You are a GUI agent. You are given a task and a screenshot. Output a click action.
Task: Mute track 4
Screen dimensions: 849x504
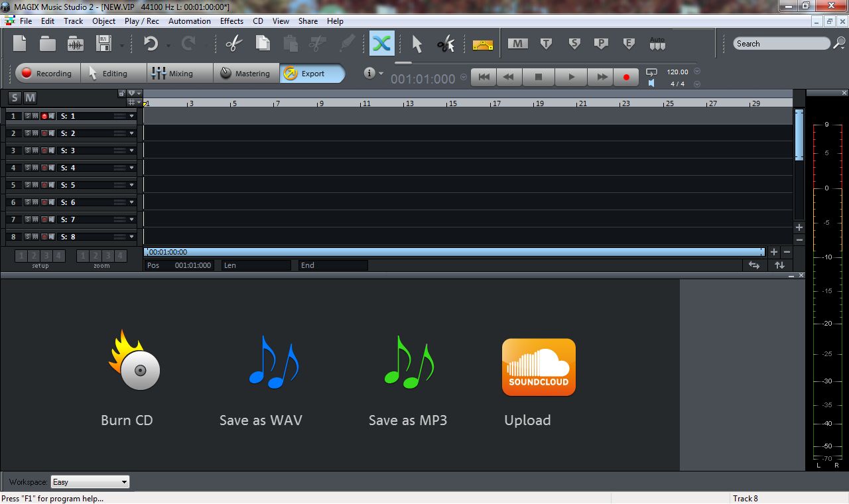pyautogui.click(x=35, y=168)
